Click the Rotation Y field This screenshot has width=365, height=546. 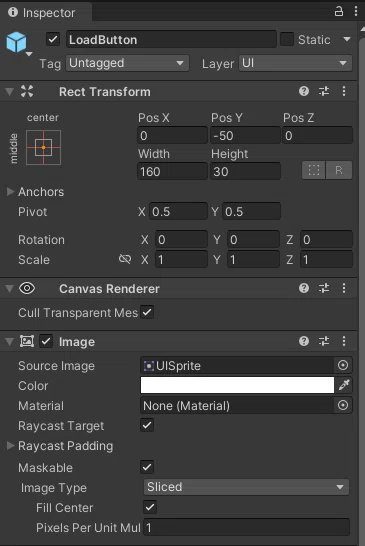[x=253, y=239]
